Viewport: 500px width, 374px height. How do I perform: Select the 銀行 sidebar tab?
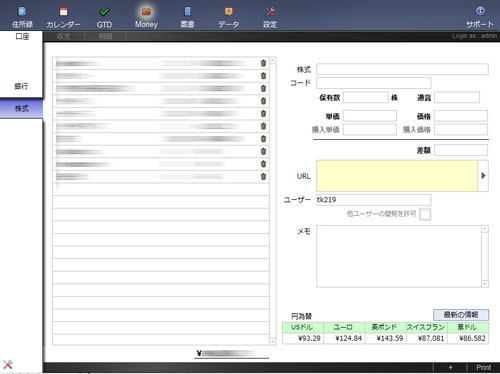(21, 86)
